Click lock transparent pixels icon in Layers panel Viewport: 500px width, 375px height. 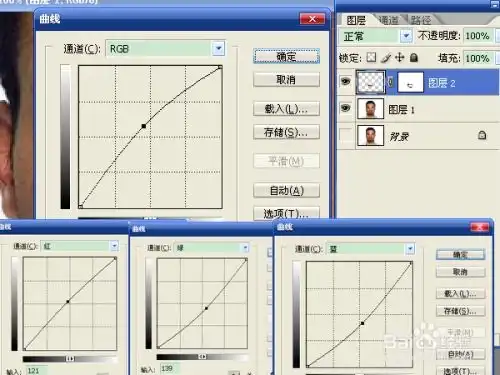click(x=371, y=58)
